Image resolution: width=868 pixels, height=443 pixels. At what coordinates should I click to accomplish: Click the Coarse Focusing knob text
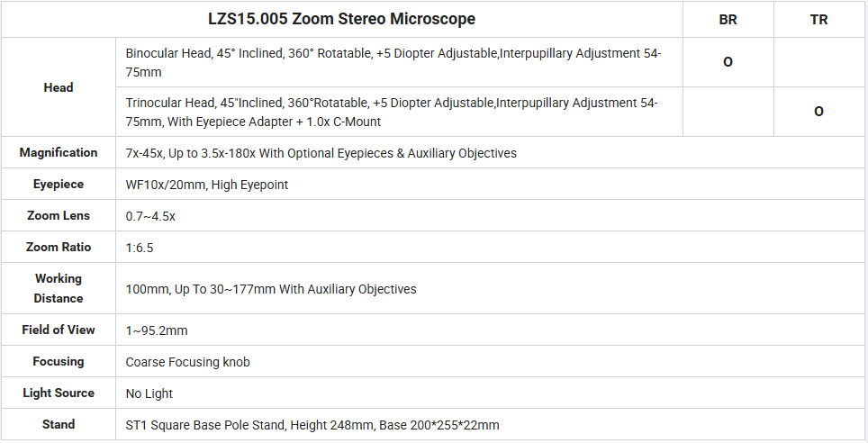point(187,362)
